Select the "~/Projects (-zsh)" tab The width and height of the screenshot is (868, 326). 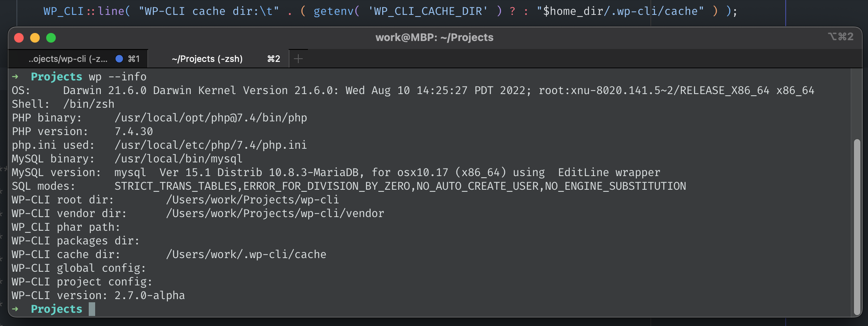[207, 59]
